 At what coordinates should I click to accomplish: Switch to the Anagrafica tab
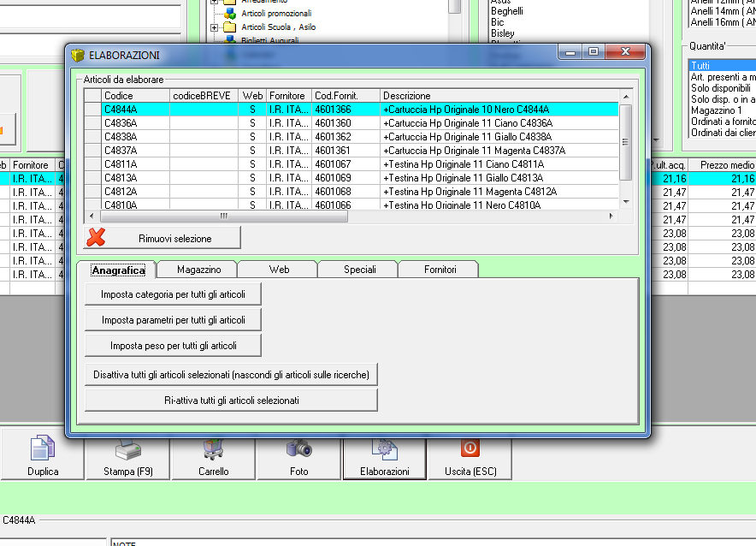pos(118,270)
